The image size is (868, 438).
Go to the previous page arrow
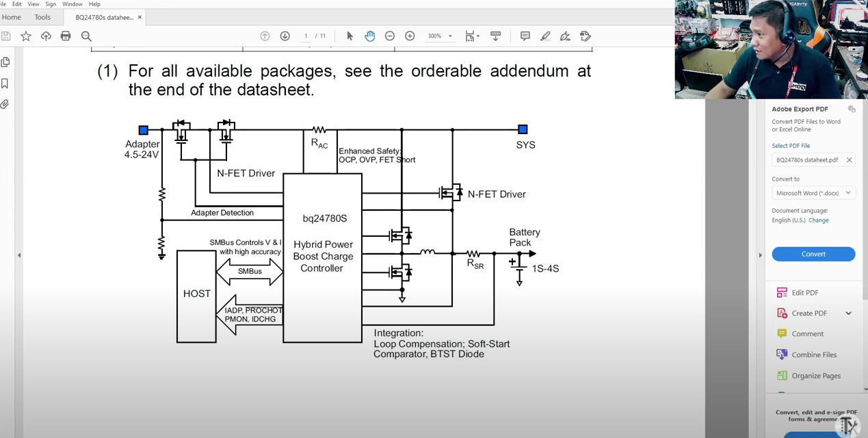pos(265,36)
